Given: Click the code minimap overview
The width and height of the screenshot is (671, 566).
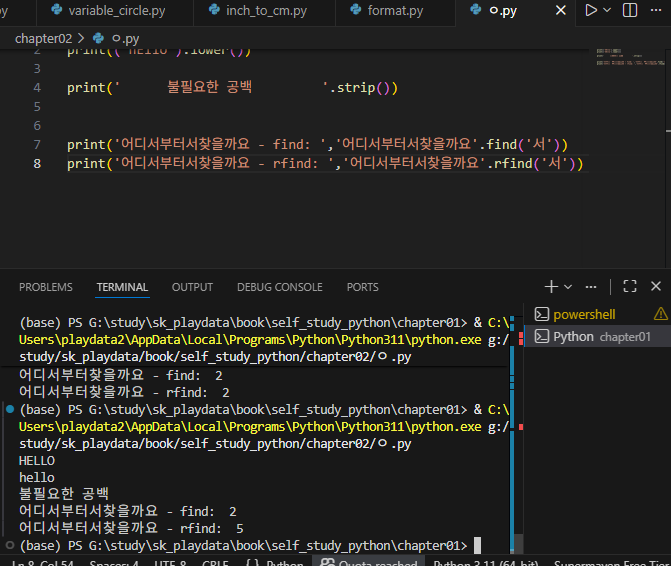Looking at the screenshot, I should click(x=630, y=57).
